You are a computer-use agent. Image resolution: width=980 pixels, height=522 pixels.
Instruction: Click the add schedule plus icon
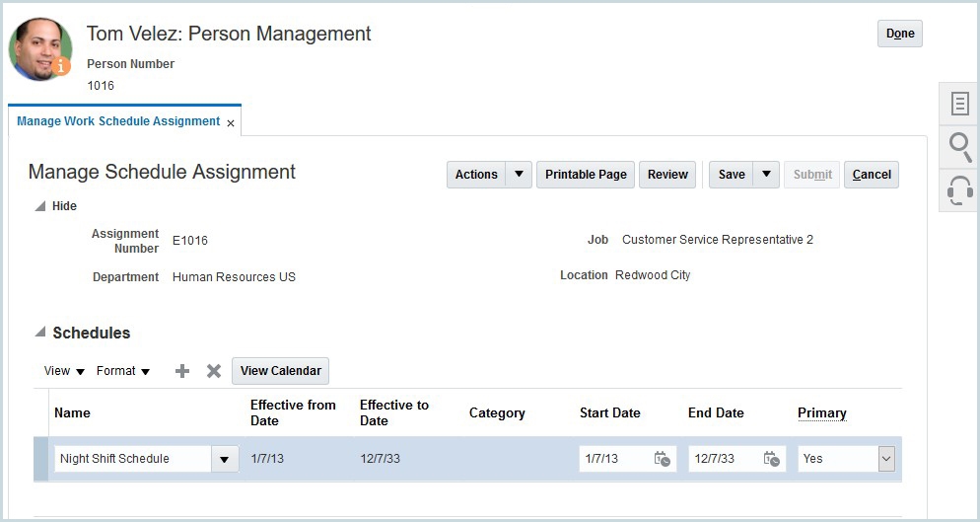click(x=181, y=371)
